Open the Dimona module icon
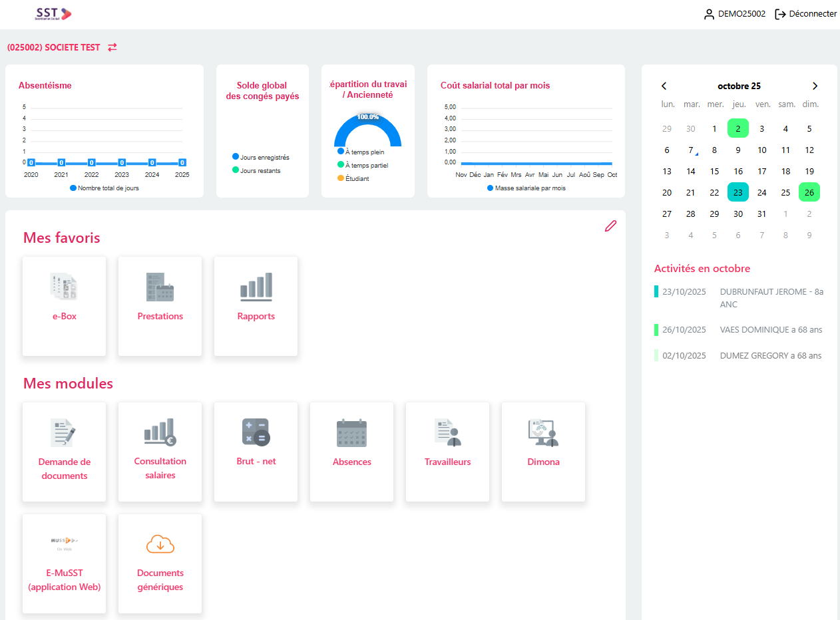This screenshot has height=620, width=840. tap(543, 432)
